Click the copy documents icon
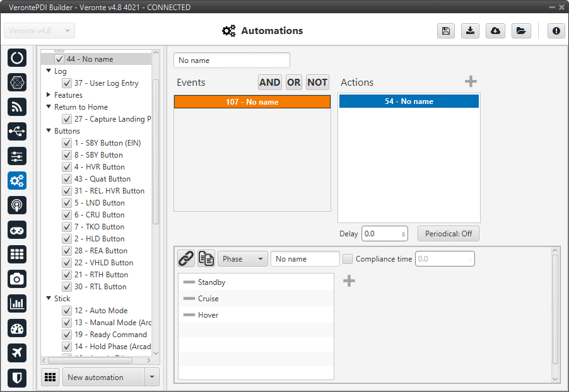Screen dimensions: 569x392 click(x=206, y=259)
